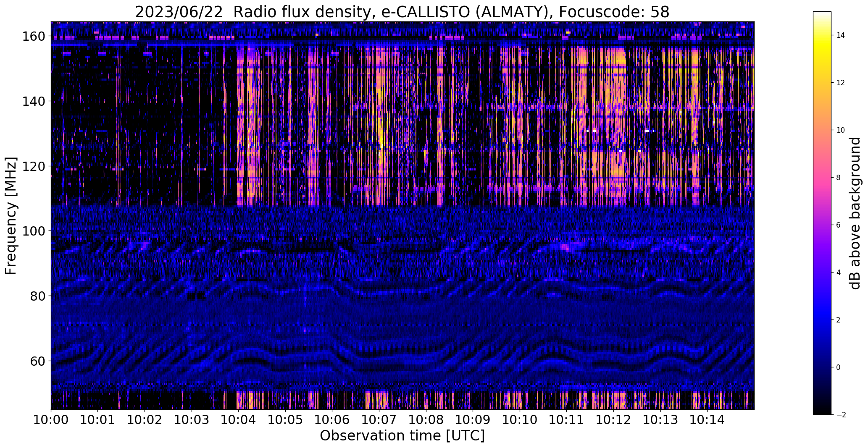
Task: Click colorbar tick label 0
Action: [839, 367]
